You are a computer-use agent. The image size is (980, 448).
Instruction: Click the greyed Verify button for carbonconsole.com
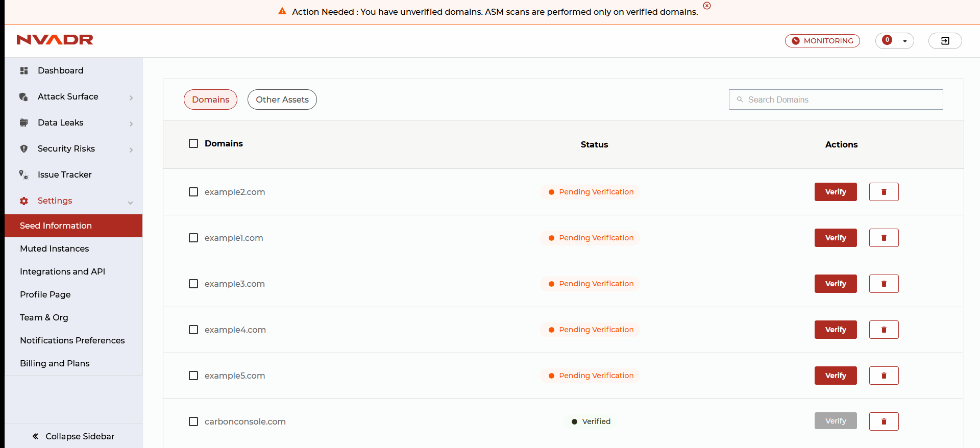(836, 421)
